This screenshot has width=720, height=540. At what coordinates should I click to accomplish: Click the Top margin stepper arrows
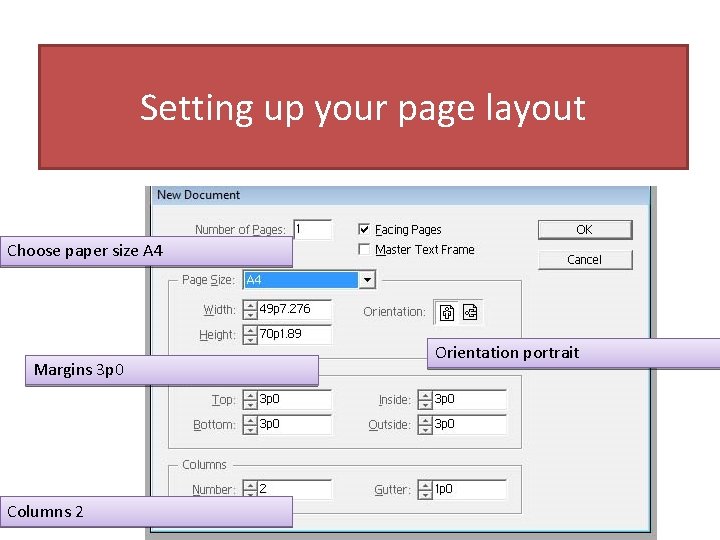click(250, 399)
